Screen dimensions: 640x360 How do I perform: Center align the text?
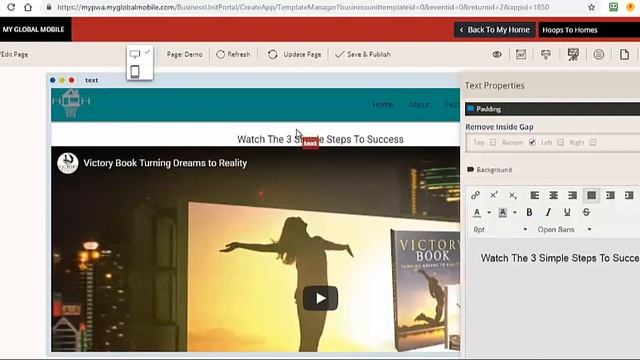pos(553,196)
